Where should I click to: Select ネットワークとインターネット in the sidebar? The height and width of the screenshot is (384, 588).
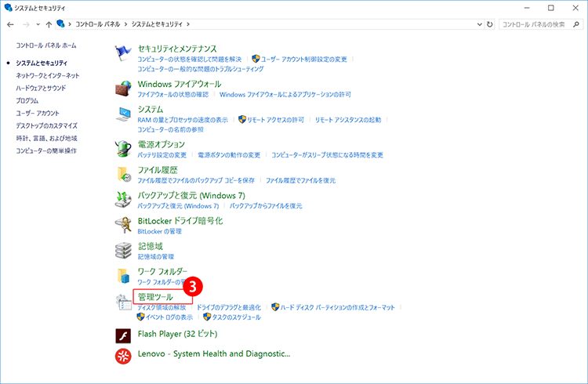point(48,75)
